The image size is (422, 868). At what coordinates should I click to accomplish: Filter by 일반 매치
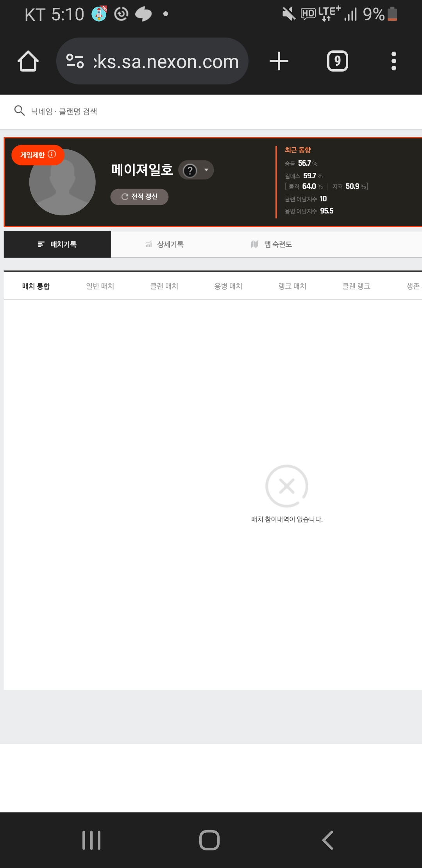(x=100, y=286)
